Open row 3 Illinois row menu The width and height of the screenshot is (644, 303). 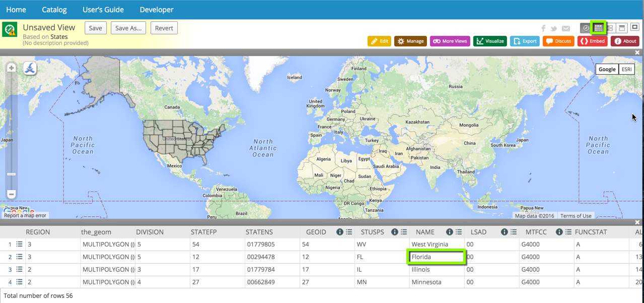point(19,269)
